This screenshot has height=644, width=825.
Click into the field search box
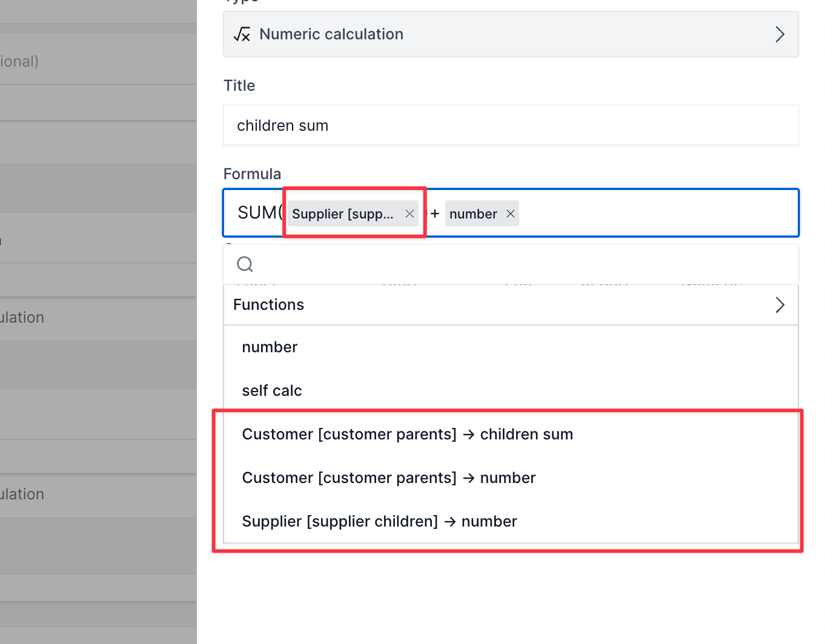(x=521, y=264)
